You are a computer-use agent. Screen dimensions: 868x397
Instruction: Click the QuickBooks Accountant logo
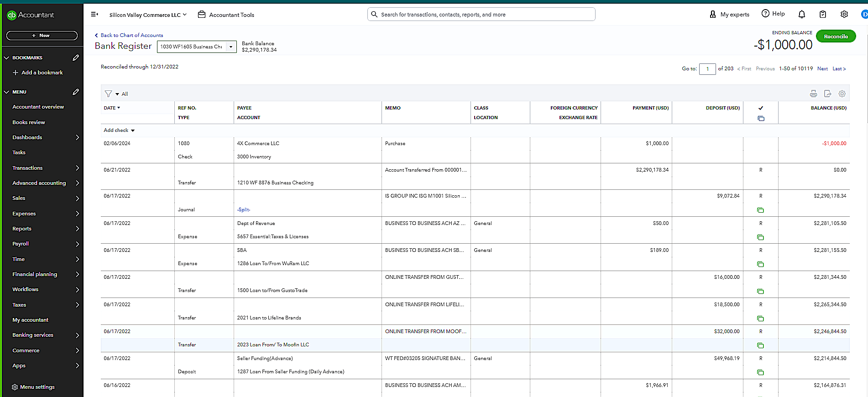click(x=31, y=15)
